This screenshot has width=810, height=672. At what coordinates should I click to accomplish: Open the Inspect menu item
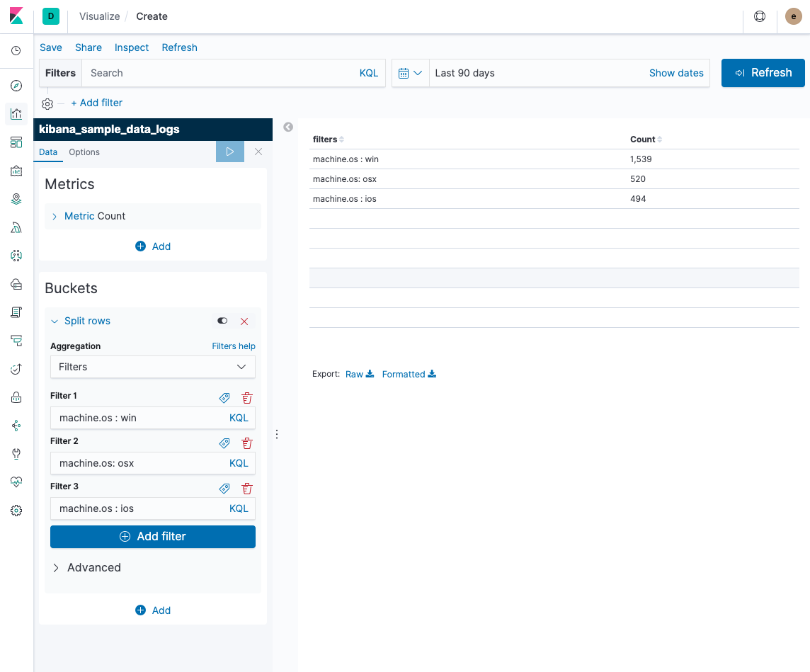(x=131, y=47)
